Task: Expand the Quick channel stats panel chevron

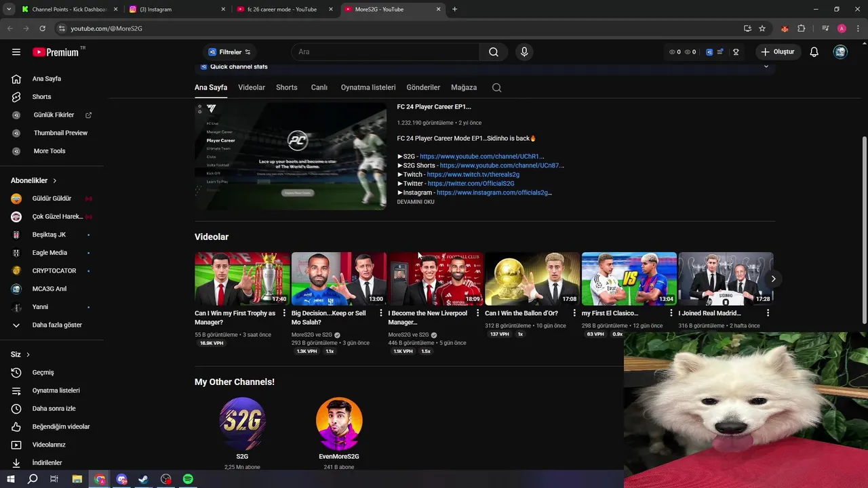Action: pos(766,66)
